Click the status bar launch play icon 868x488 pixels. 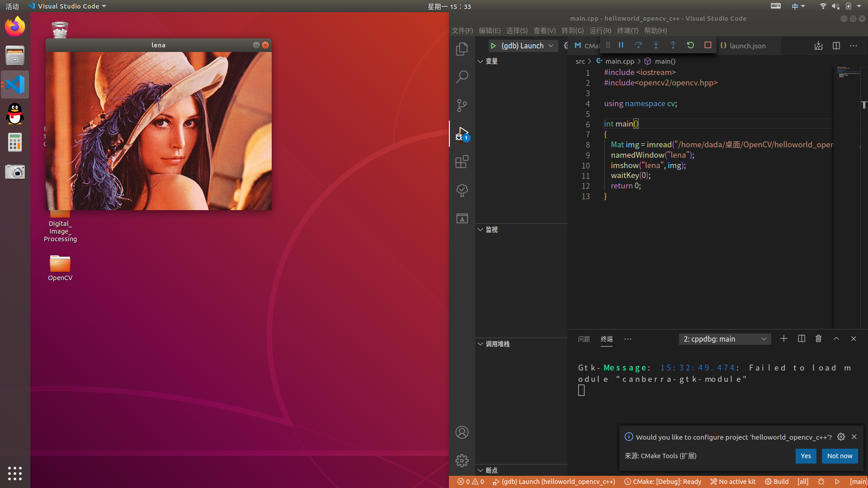pos(837,482)
